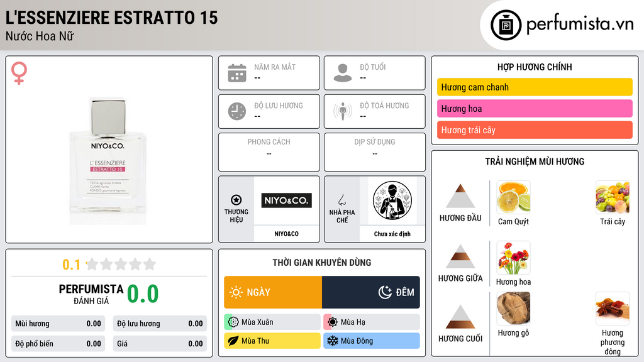Choose the Mùa Thu season tag
The width and height of the screenshot is (644, 362).
point(272,341)
